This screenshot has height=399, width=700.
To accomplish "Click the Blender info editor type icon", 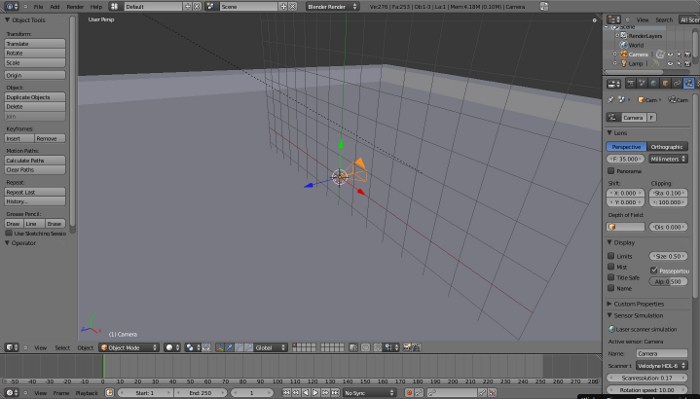I will pyautogui.click(x=11, y=7).
